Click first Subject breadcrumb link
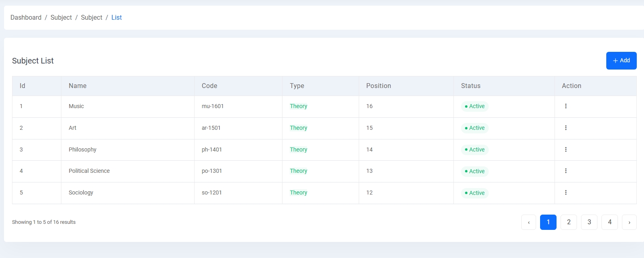The width and height of the screenshot is (644, 258). point(61,18)
